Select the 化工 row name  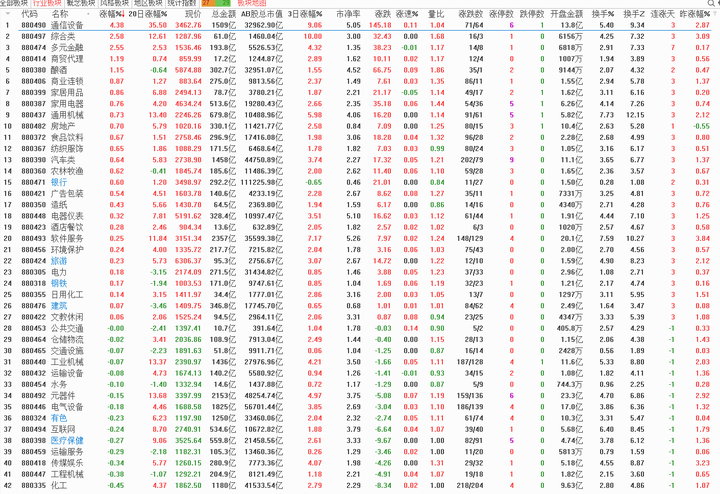(59, 485)
